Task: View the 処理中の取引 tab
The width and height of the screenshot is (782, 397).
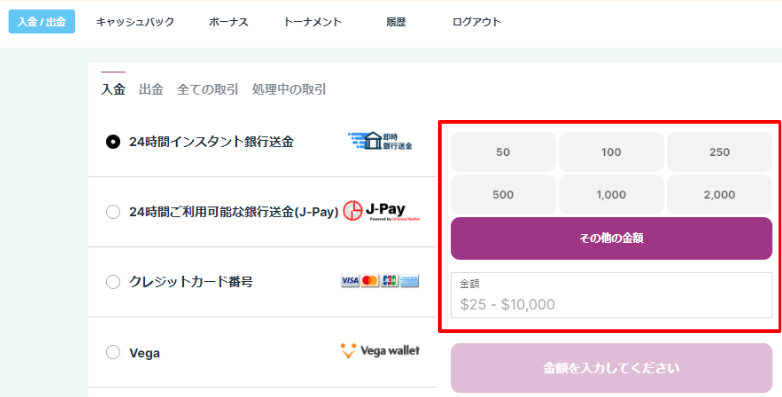Action: 289,90
